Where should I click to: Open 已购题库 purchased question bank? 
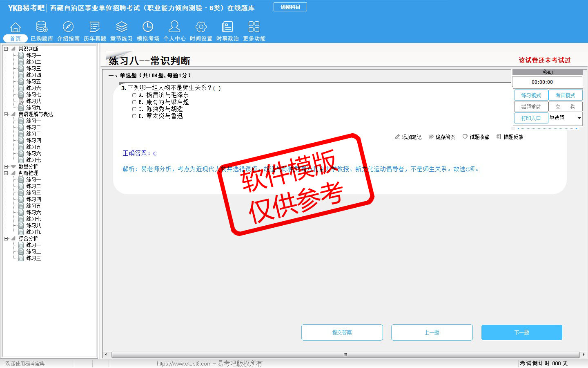[42, 27]
